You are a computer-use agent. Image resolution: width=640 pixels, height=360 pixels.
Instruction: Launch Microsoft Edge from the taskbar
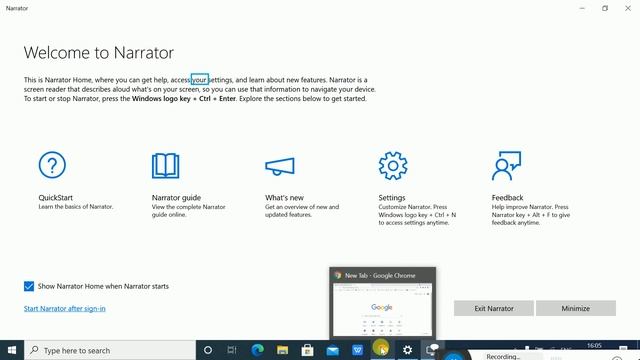(257, 350)
